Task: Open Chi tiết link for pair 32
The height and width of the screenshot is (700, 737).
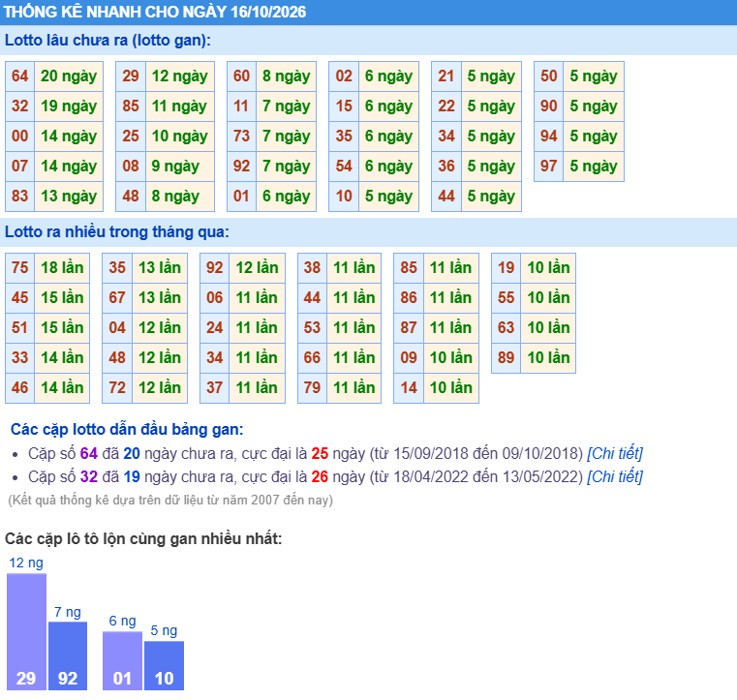Action: point(615,477)
